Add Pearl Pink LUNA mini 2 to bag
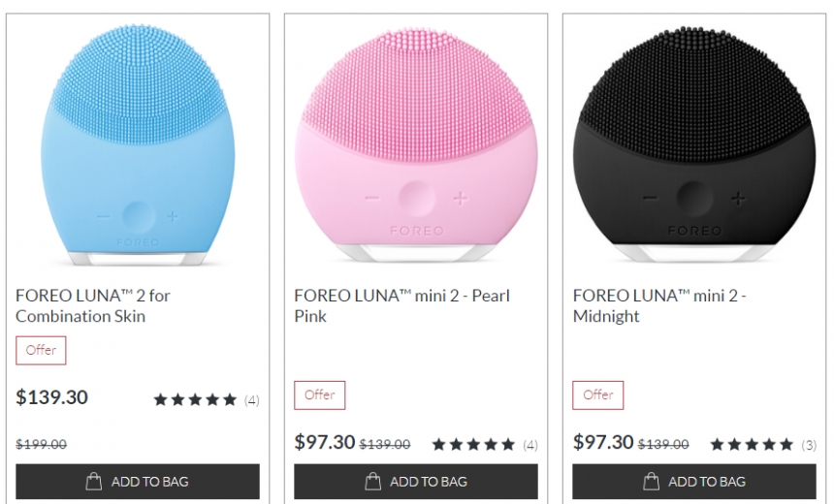The image size is (834, 504). coord(416,482)
